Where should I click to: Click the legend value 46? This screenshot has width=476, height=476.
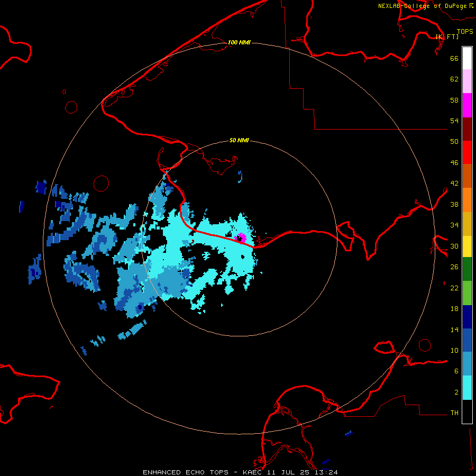(454, 163)
